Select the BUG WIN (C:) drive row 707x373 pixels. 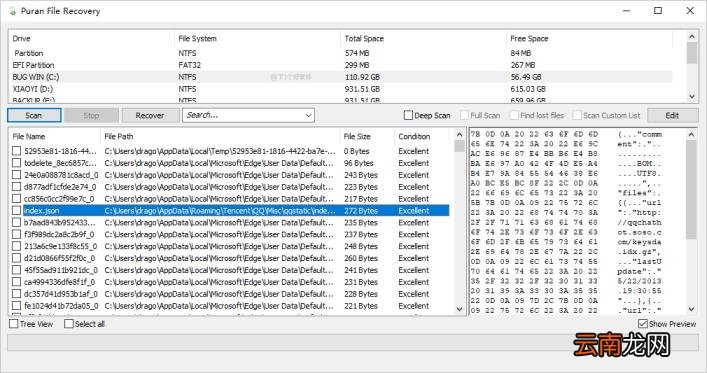click(341, 77)
